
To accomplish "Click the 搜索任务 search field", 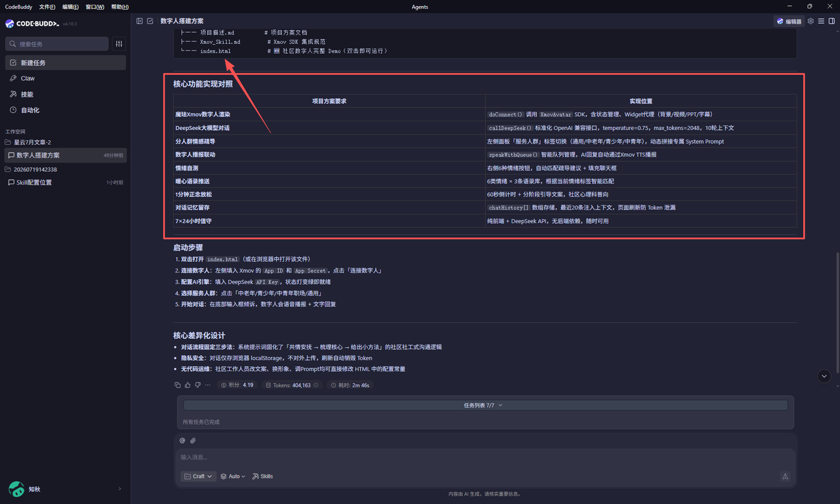I will (x=57, y=44).
